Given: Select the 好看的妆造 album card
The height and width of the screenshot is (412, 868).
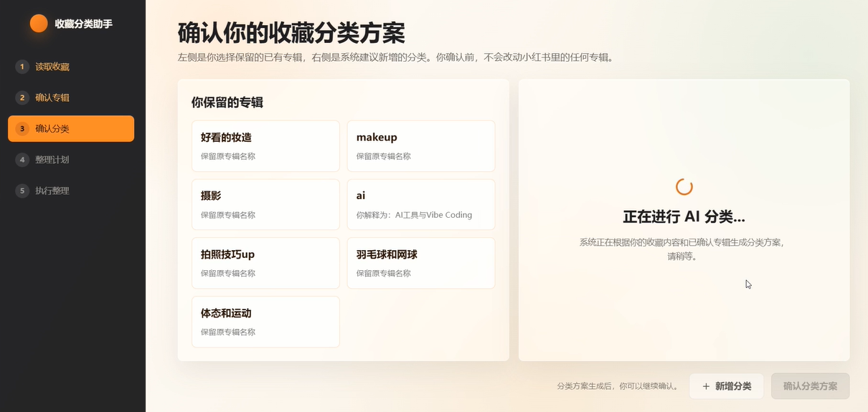Looking at the screenshot, I should pyautogui.click(x=265, y=146).
